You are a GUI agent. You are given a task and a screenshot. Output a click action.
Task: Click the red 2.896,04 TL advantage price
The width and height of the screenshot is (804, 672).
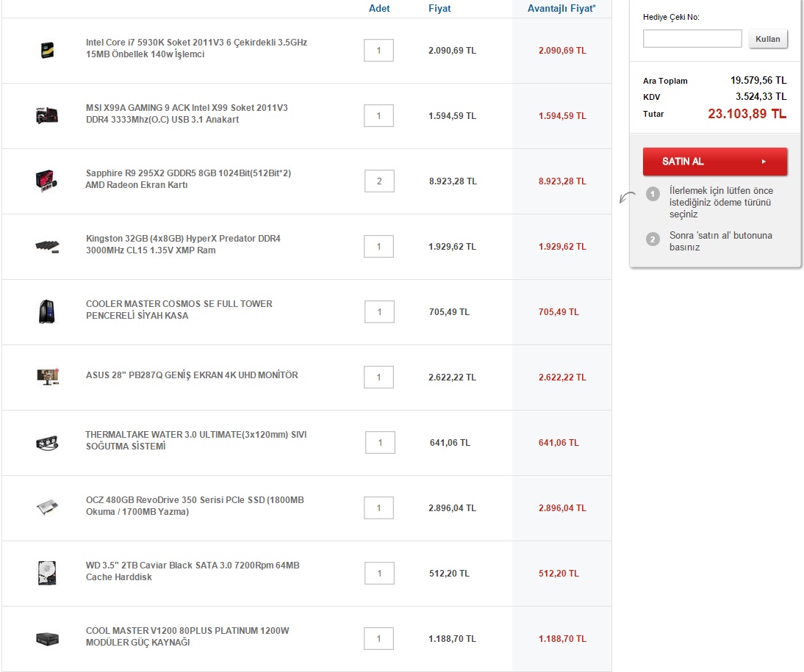click(x=562, y=508)
